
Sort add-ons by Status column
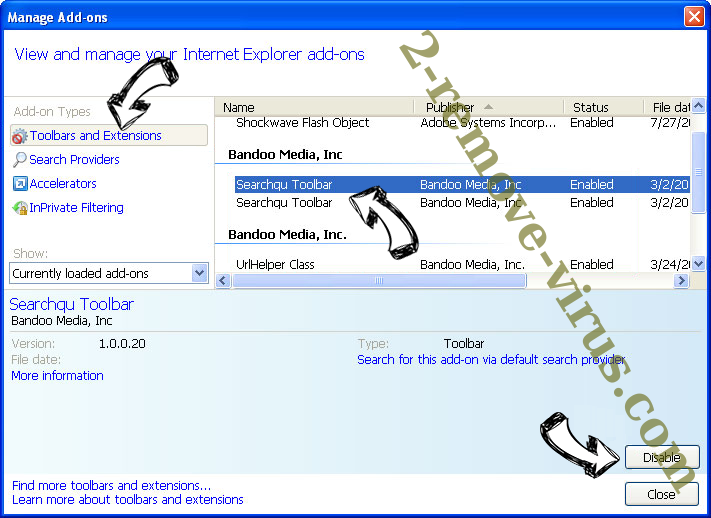pos(604,108)
